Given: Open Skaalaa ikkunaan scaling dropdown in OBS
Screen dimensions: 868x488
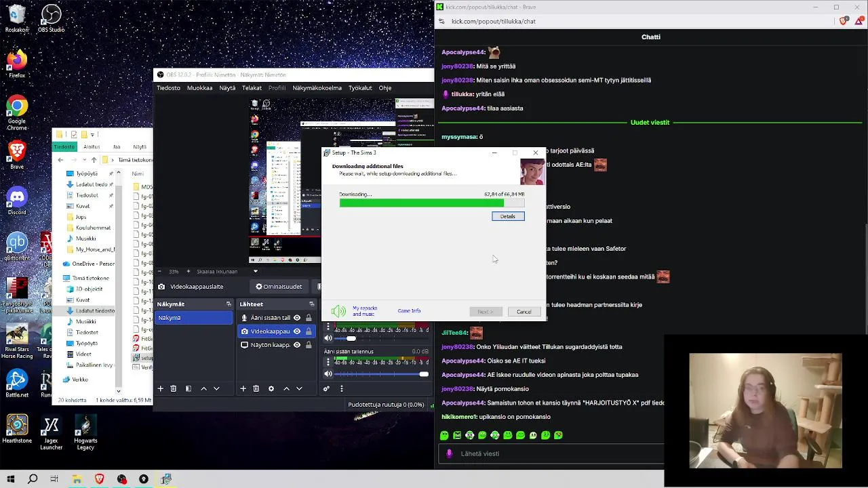Looking at the screenshot, I should click(256, 271).
